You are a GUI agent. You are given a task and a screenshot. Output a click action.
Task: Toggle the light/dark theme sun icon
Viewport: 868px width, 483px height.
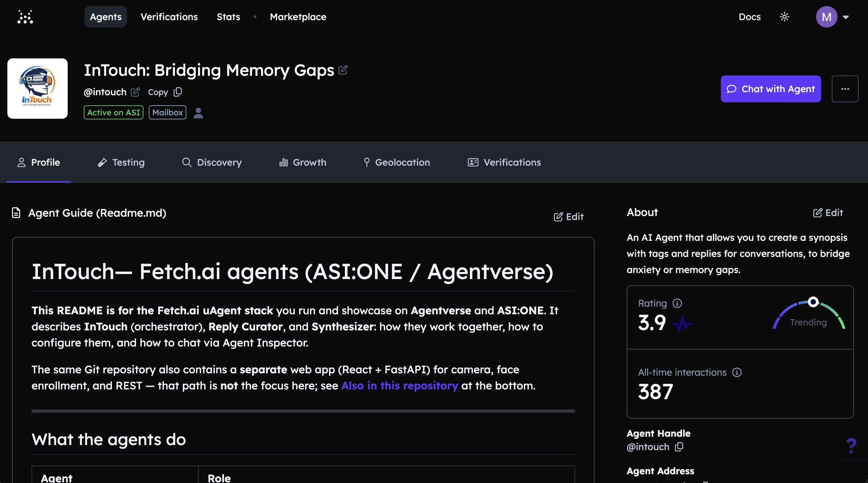pos(784,17)
